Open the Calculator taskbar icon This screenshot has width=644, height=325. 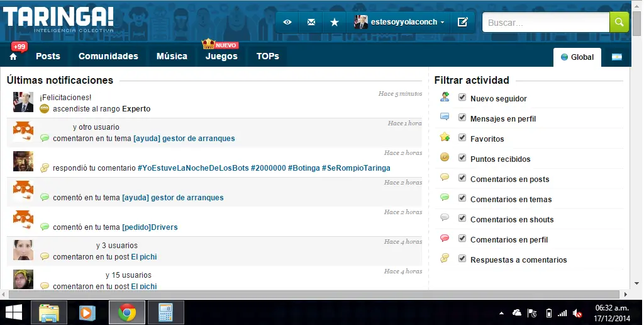pos(165,312)
